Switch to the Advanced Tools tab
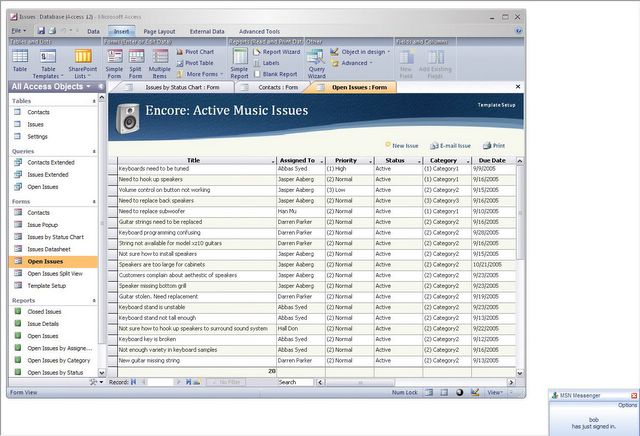This screenshot has height=436, width=640. coord(259,31)
